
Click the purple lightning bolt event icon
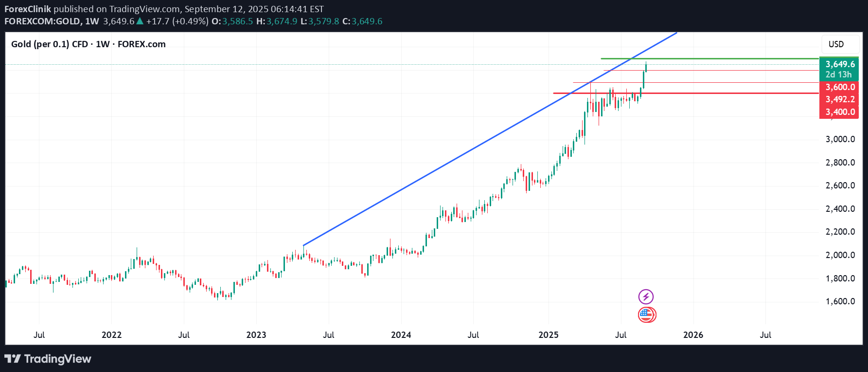click(646, 297)
